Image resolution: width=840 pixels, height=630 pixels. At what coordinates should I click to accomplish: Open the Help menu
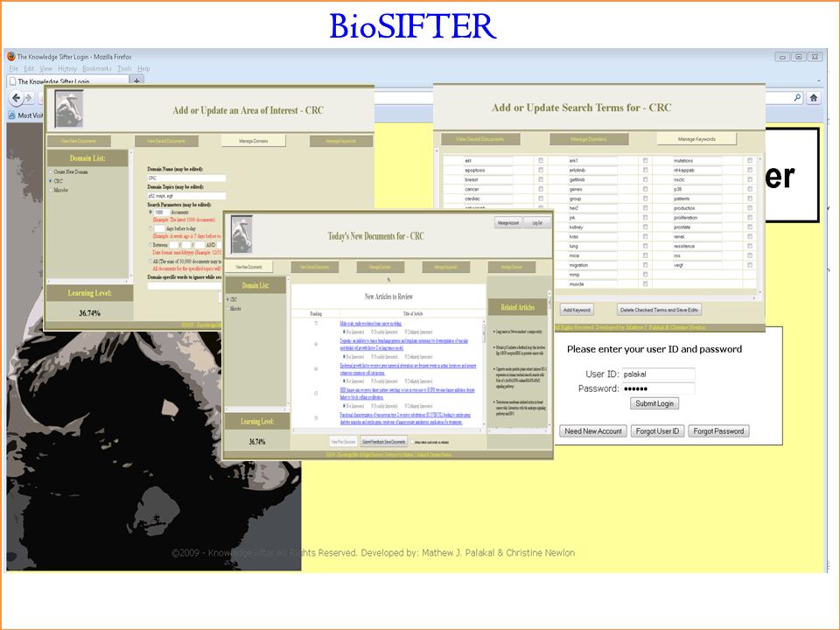pyautogui.click(x=143, y=68)
